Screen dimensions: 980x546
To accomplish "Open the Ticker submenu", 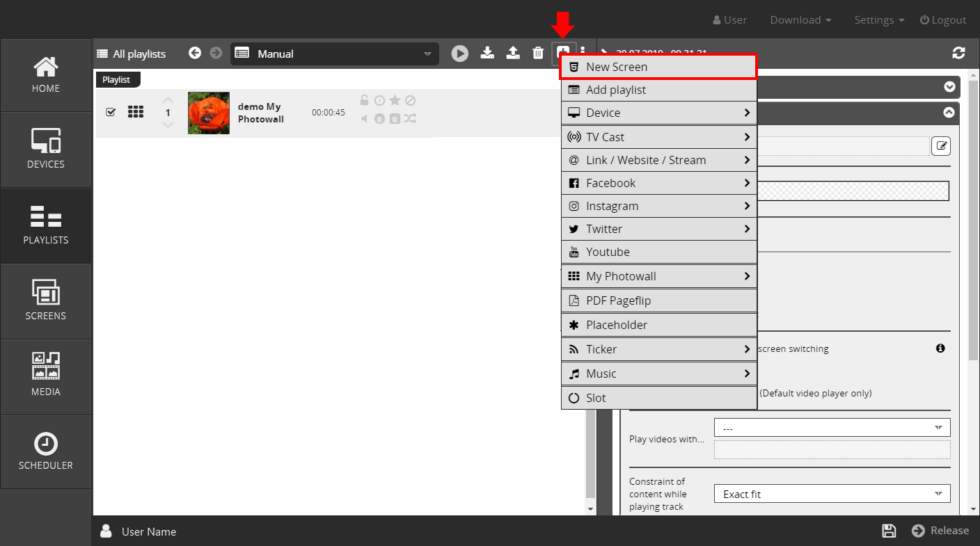I will point(658,349).
